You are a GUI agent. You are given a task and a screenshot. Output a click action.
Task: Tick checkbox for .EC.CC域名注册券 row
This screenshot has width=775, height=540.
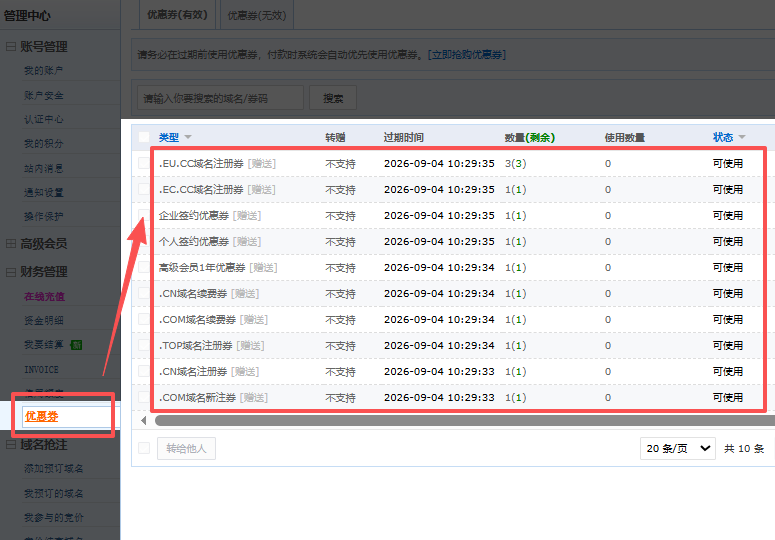pyautogui.click(x=144, y=190)
